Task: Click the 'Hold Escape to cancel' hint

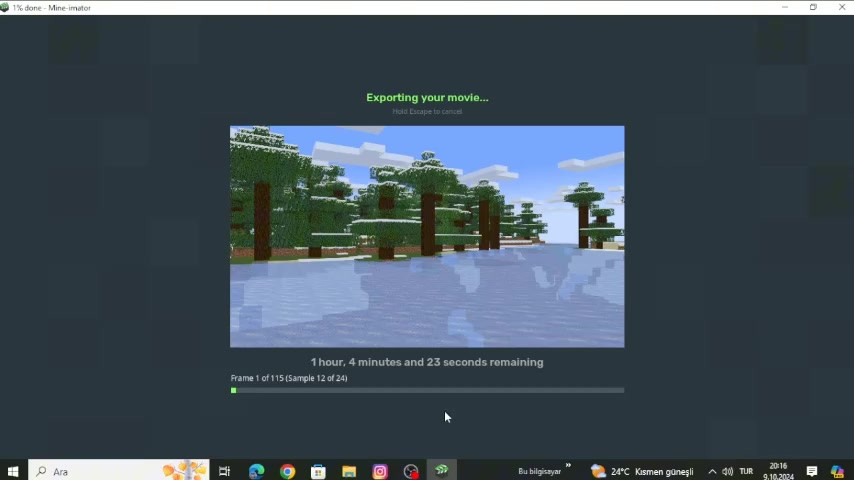Action: (427, 111)
